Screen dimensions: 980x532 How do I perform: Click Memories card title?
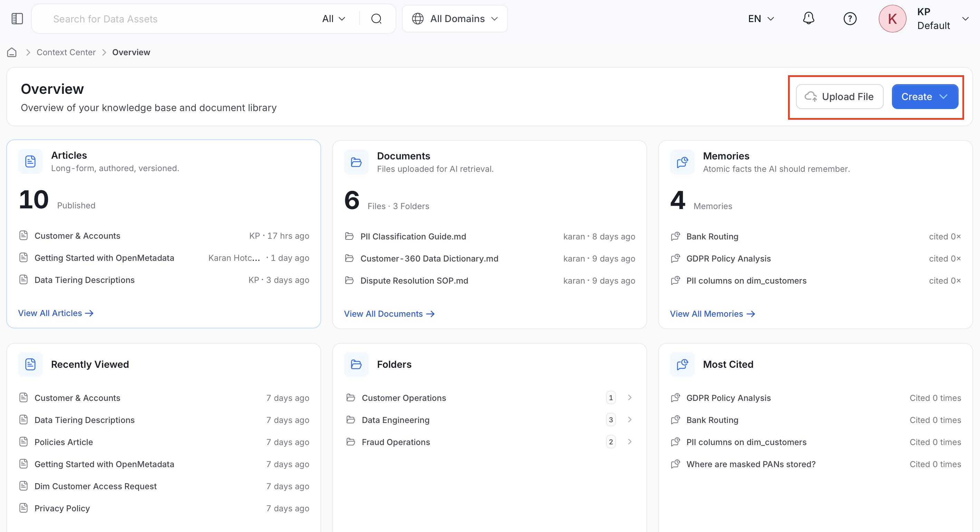(x=726, y=156)
